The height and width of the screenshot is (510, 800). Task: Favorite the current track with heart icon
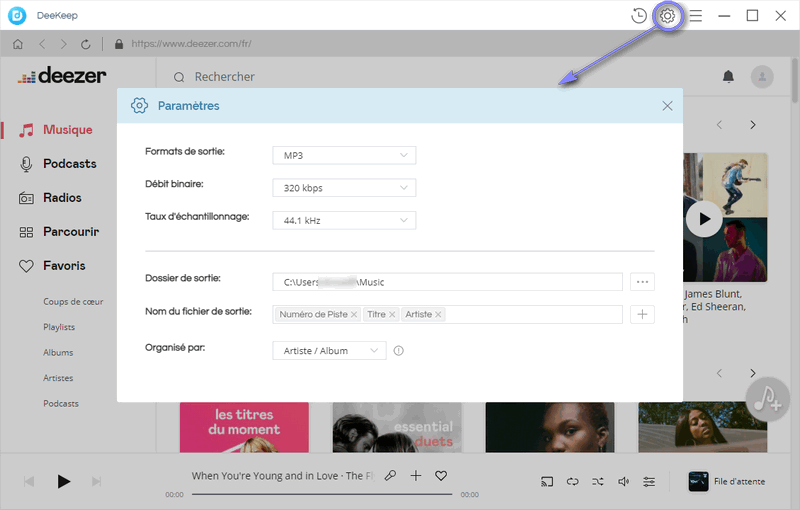pos(441,476)
